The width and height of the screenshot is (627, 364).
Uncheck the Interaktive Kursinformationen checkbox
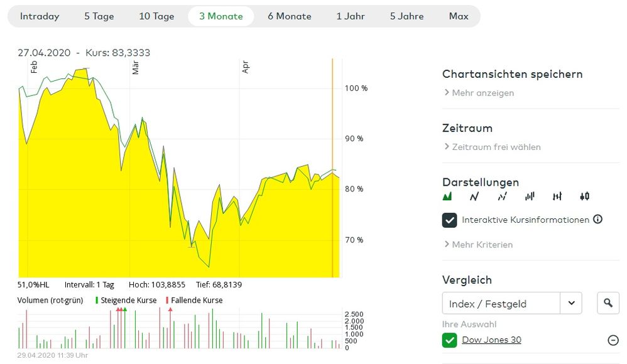coord(449,220)
